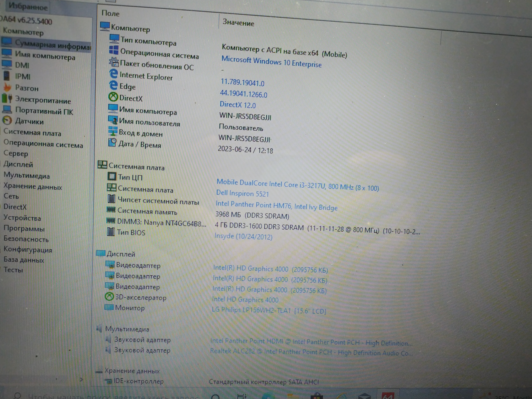The image size is (532, 399).
Task: Open Intel Panther Point HM76 link
Action: coord(276,206)
